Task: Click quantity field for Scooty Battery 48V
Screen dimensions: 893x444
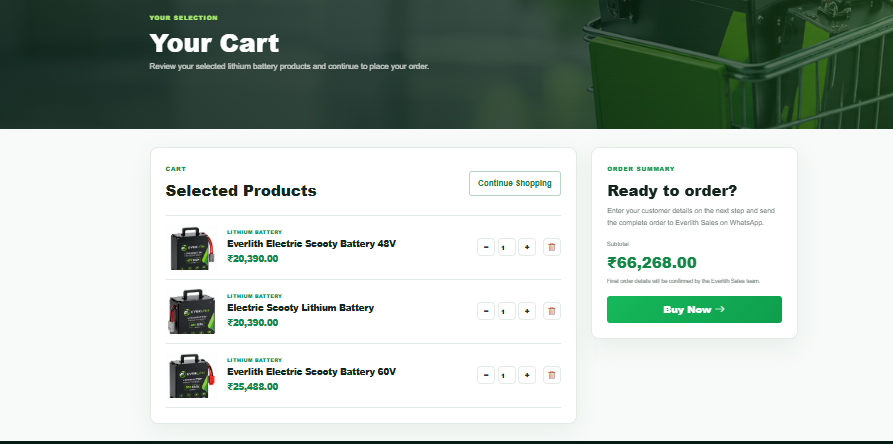Action: [x=506, y=247]
